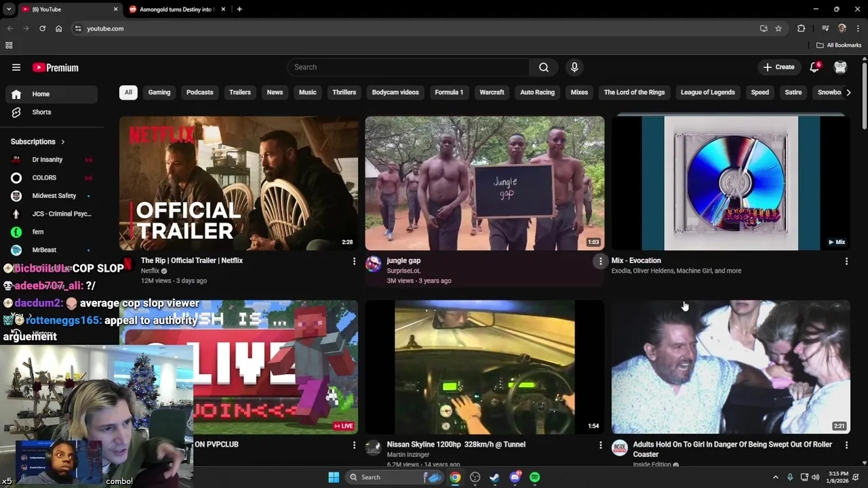The width and height of the screenshot is (868, 488).
Task: Open options menu for Nissan Skyline video
Action: point(600,445)
